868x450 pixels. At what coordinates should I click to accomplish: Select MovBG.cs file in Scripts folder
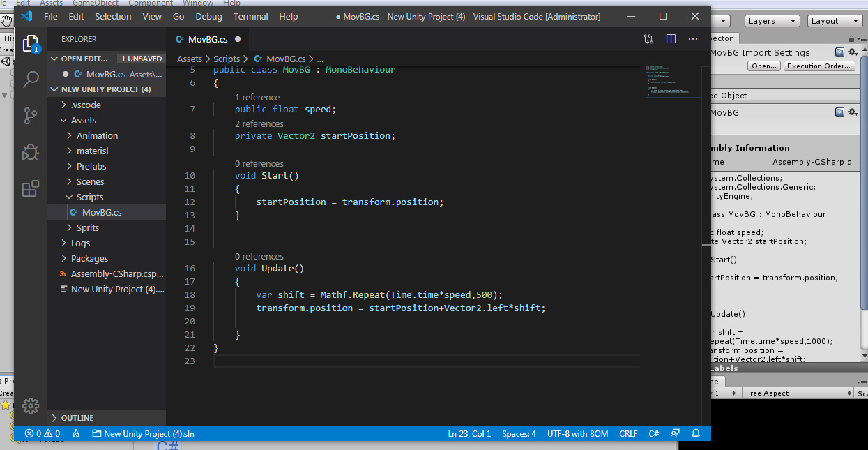pyautogui.click(x=107, y=212)
